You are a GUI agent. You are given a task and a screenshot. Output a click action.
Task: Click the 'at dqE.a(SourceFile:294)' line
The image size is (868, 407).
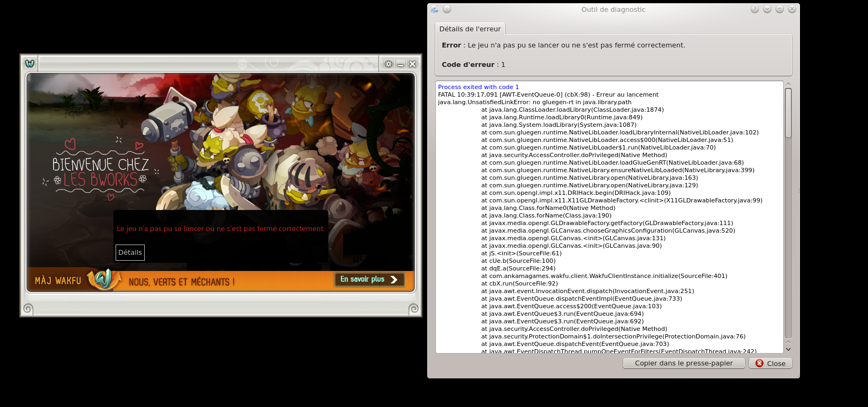[x=519, y=268]
